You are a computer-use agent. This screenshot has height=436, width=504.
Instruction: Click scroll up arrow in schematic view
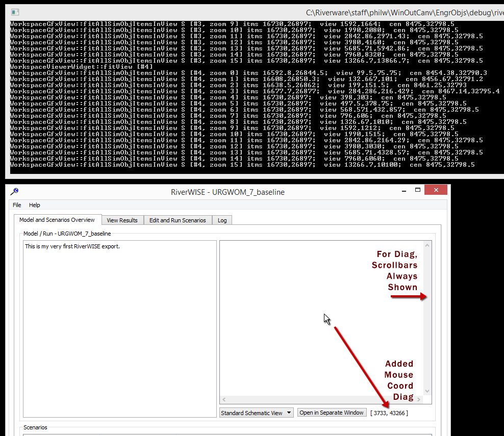click(x=427, y=245)
